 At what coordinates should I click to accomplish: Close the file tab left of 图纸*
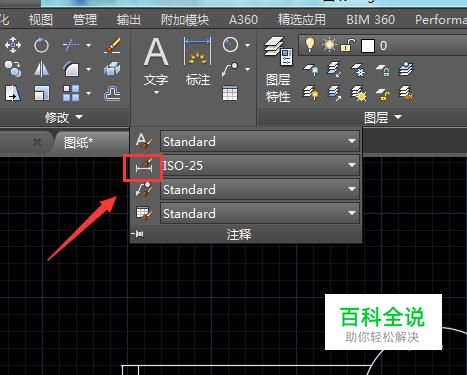tap(37, 142)
